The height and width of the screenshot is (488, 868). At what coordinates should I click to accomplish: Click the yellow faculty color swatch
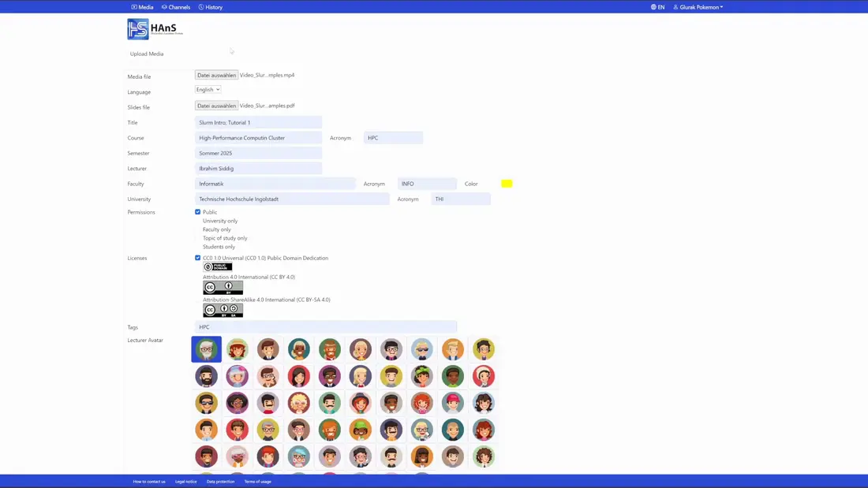click(x=507, y=184)
